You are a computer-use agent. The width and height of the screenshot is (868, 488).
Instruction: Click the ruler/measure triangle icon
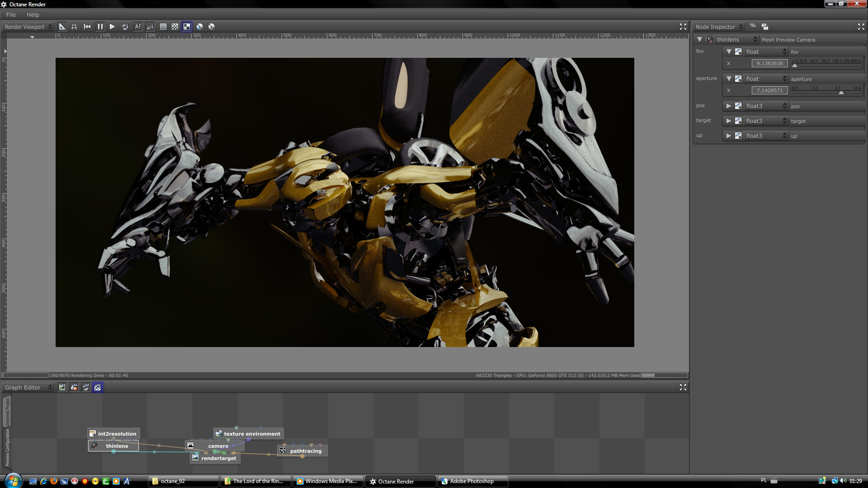pos(62,27)
